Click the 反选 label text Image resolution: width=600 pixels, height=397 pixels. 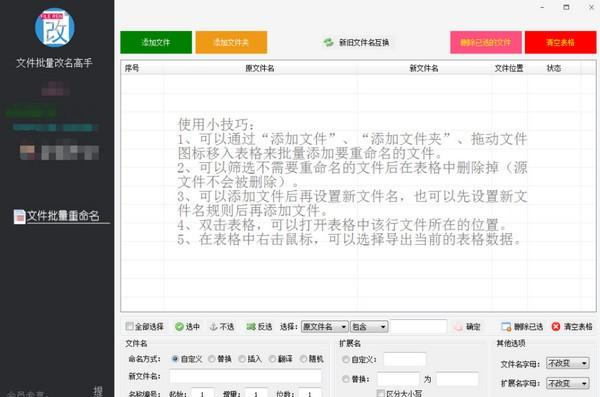pyautogui.click(x=265, y=327)
